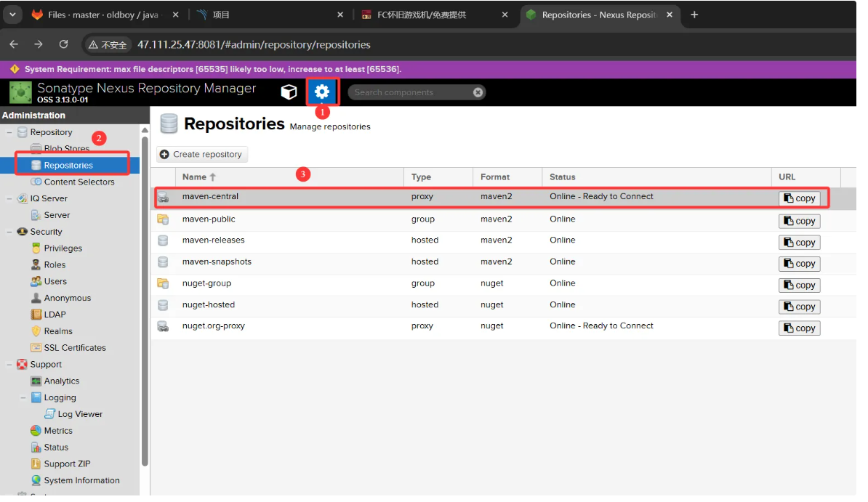Screen dimensions: 868x502
Task: Open the maven-public repository row
Action: coord(503,219)
